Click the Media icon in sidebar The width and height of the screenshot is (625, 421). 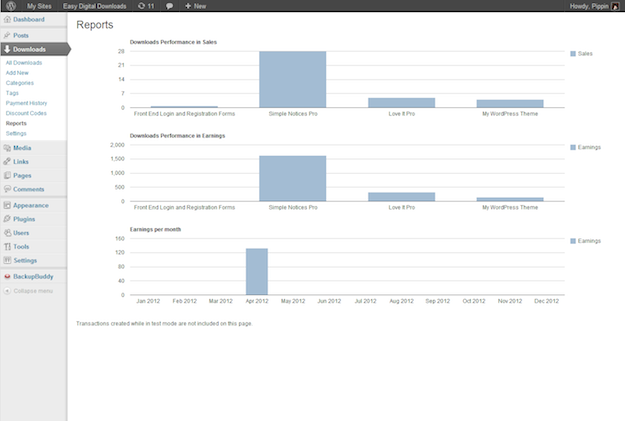[7, 148]
